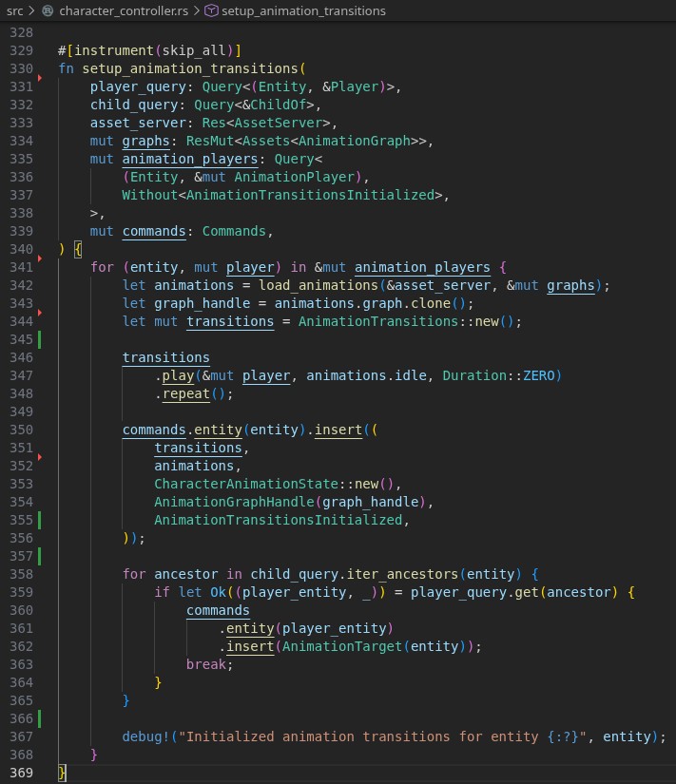Screen dimensions: 676x784
Task: Click AnimationTransitionsInitialized on line 355
Action: tap(279, 520)
